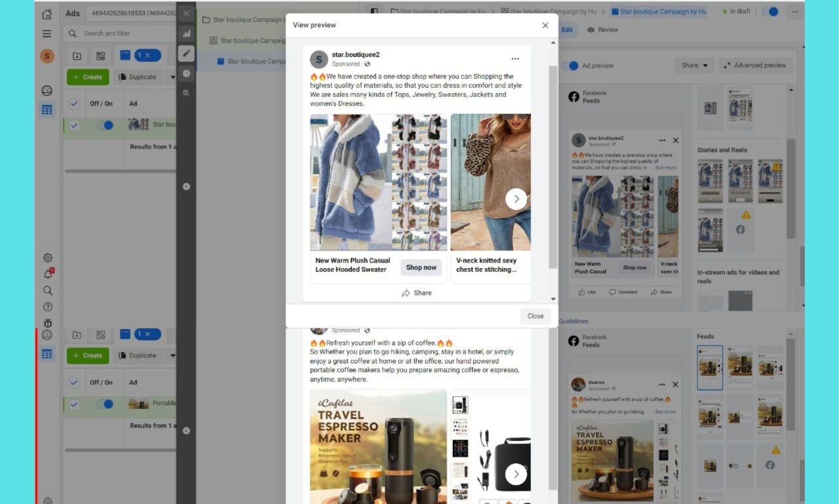839x504 pixels.
Task: Click Comment under the star.boutiquee2 feed preview
Action: click(x=623, y=292)
